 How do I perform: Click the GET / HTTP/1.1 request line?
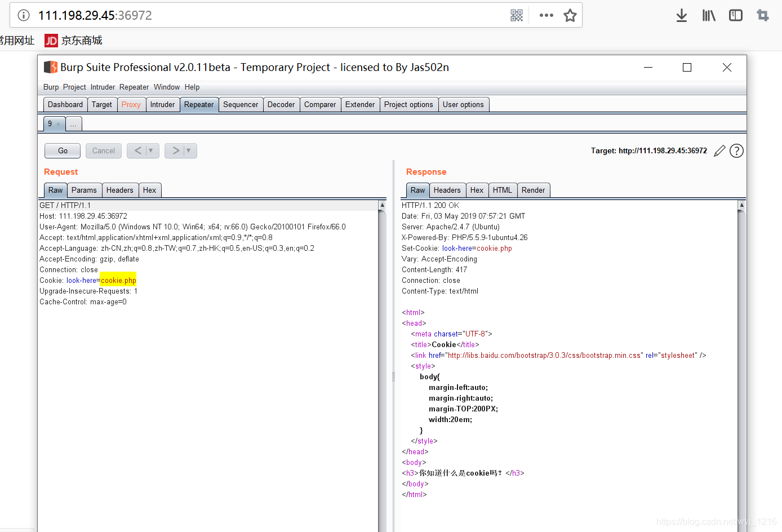coord(65,206)
